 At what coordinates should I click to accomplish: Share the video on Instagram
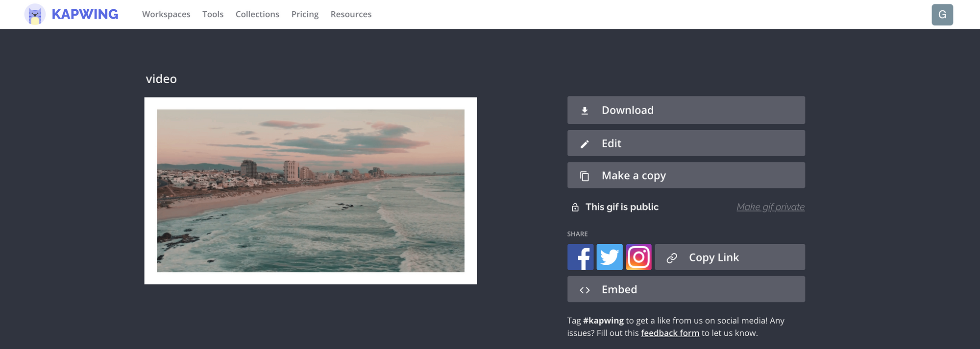click(x=638, y=257)
